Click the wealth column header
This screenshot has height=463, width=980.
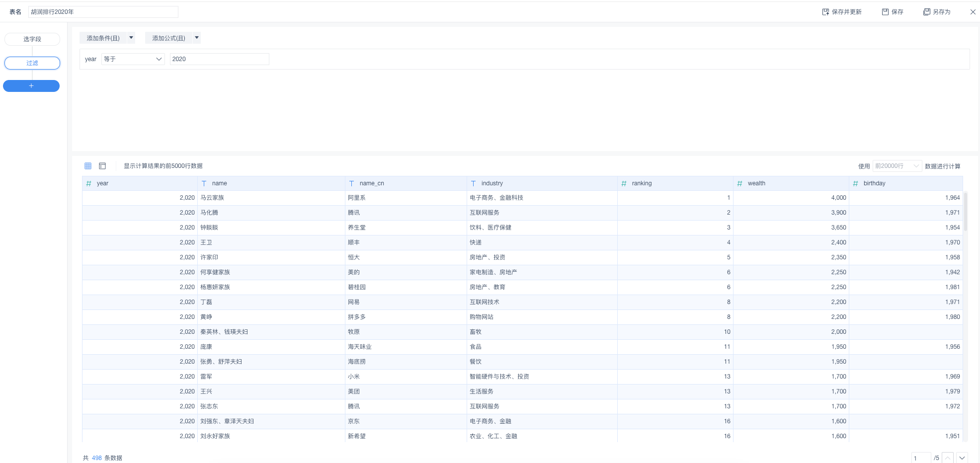(x=791, y=183)
